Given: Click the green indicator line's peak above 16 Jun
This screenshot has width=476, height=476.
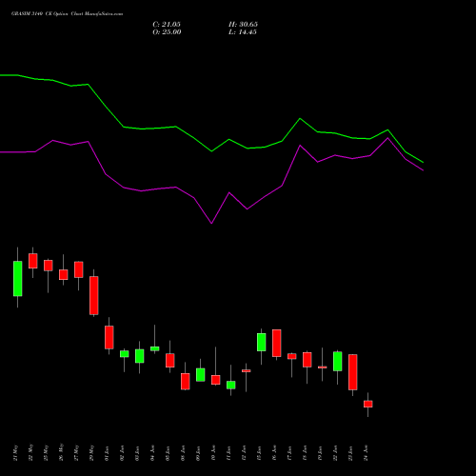Looking at the screenshot, I should tap(300, 119).
